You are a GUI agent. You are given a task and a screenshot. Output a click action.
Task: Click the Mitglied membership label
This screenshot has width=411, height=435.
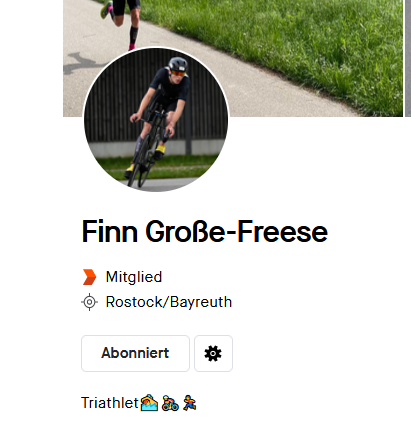pyautogui.click(x=134, y=277)
